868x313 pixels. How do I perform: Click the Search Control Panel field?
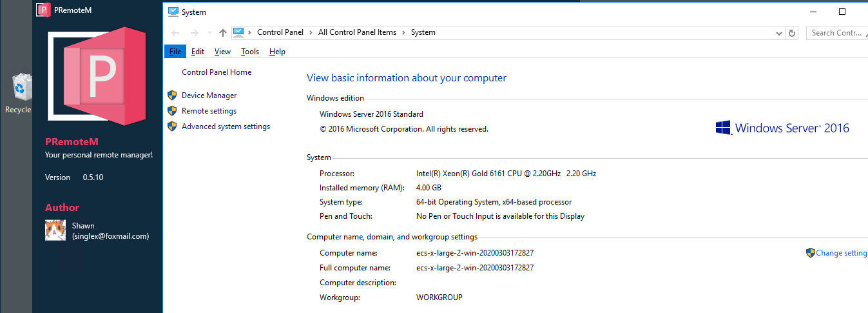coord(836,32)
